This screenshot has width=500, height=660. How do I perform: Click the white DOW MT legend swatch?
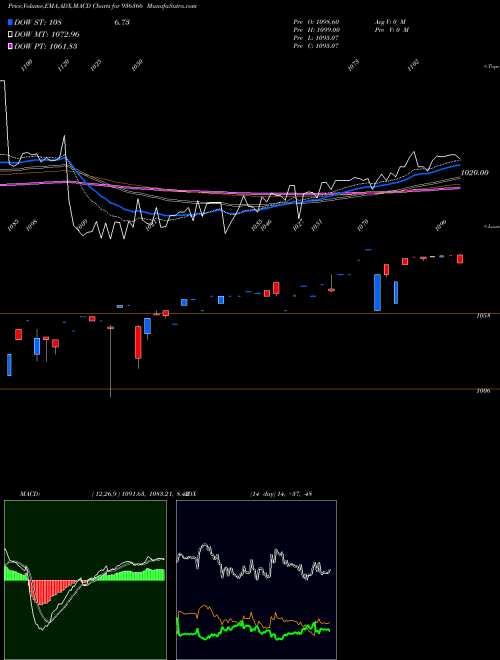point(10,35)
